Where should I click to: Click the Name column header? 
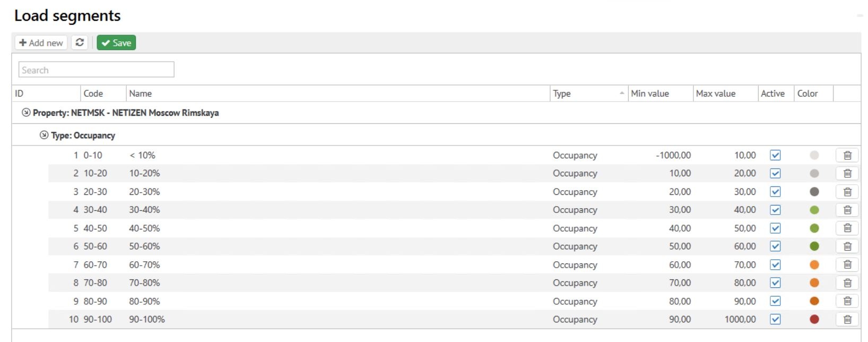[x=141, y=93]
